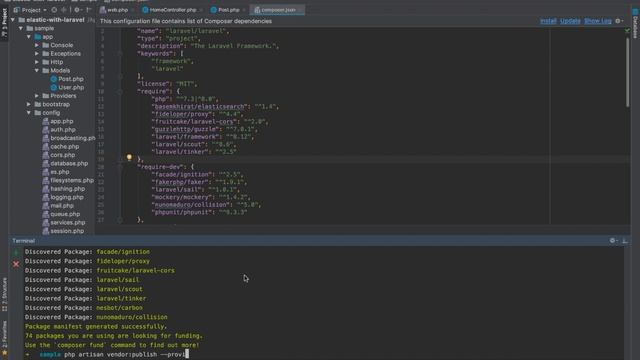Switch to the Post.php editor tab
Screen dimensions: 640x360
(x=229, y=10)
